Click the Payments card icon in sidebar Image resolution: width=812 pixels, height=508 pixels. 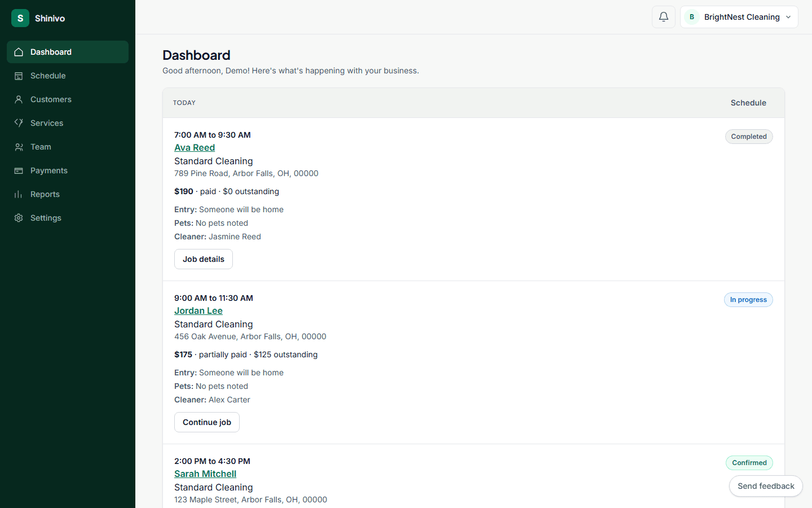pyautogui.click(x=19, y=170)
